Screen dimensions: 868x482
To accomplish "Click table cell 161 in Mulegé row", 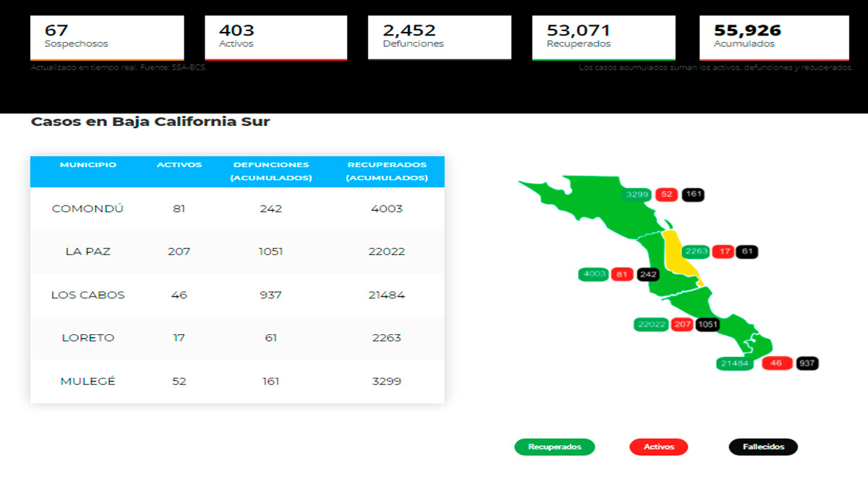I will [271, 381].
